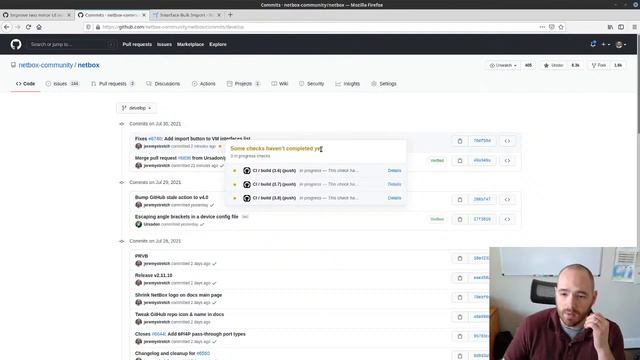
Task: Go back with Firefox back arrow
Action: (7, 27)
